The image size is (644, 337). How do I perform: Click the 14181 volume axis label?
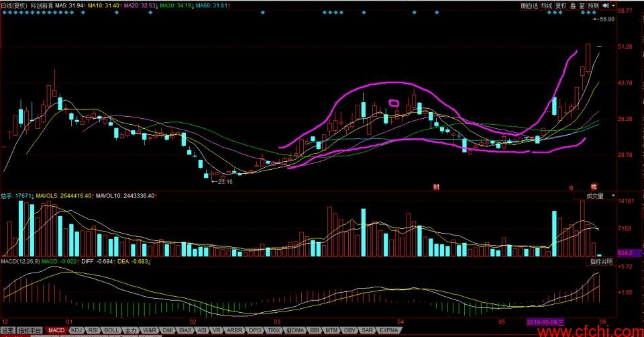click(625, 201)
